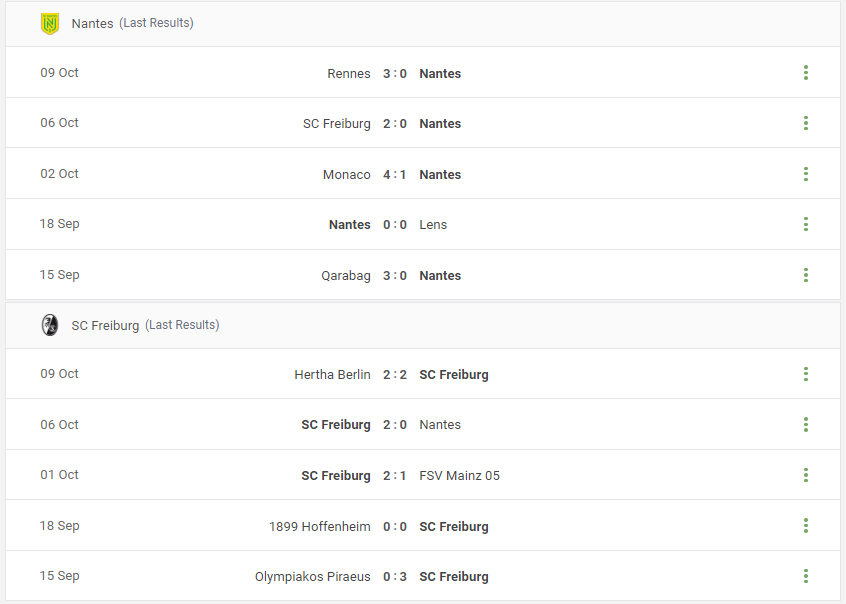The height and width of the screenshot is (604, 846).
Task: Click "(Last Results)" label beside SC Freiburg header
Action: click(182, 324)
